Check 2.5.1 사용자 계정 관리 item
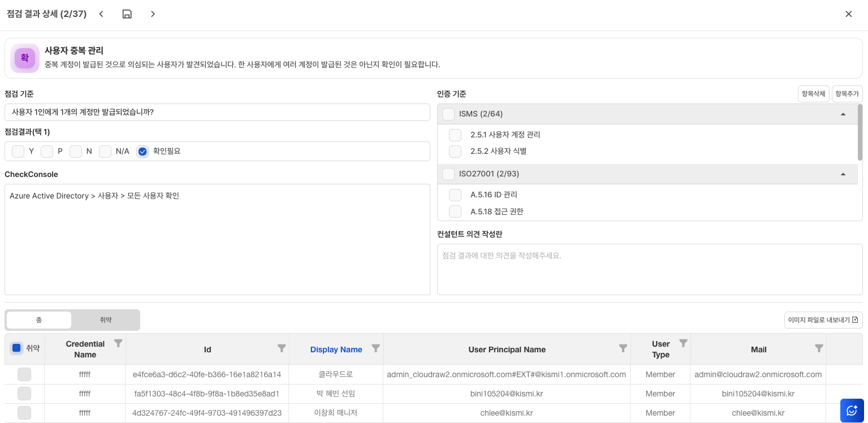 [455, 135]
